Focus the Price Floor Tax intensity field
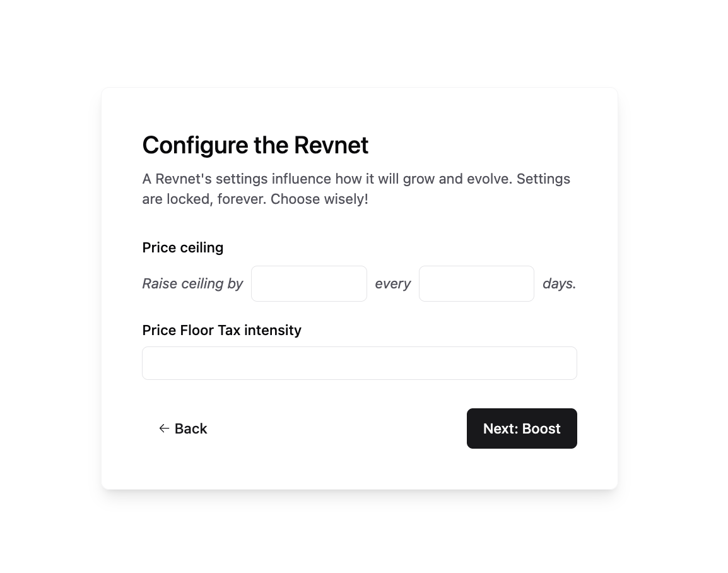The height and width of the screenshot is (573, 728). [x=360, y=363]
